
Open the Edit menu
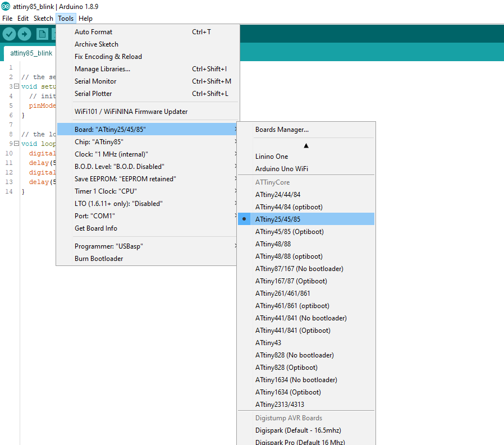[23, 19]
